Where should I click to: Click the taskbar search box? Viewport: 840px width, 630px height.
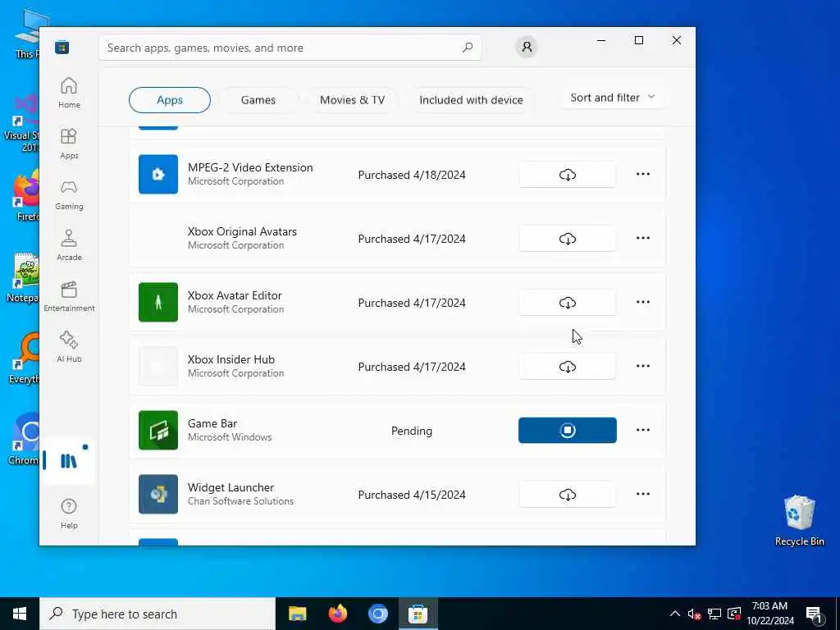point(157,614)
